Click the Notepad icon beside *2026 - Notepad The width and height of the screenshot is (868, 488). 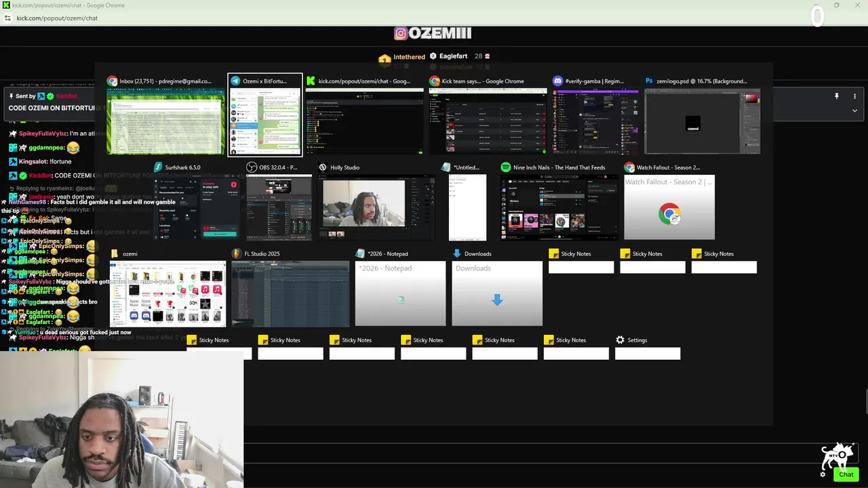tap(360, 253)
